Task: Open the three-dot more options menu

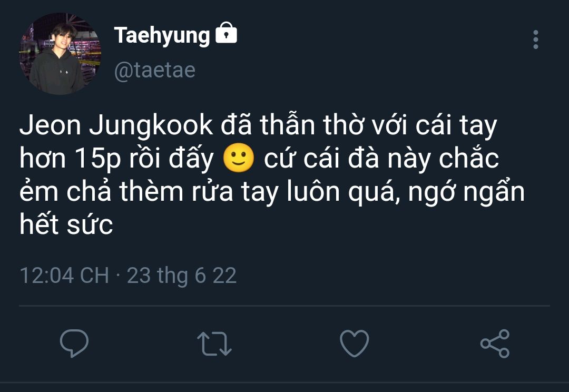Action: [x=535, y=40]
